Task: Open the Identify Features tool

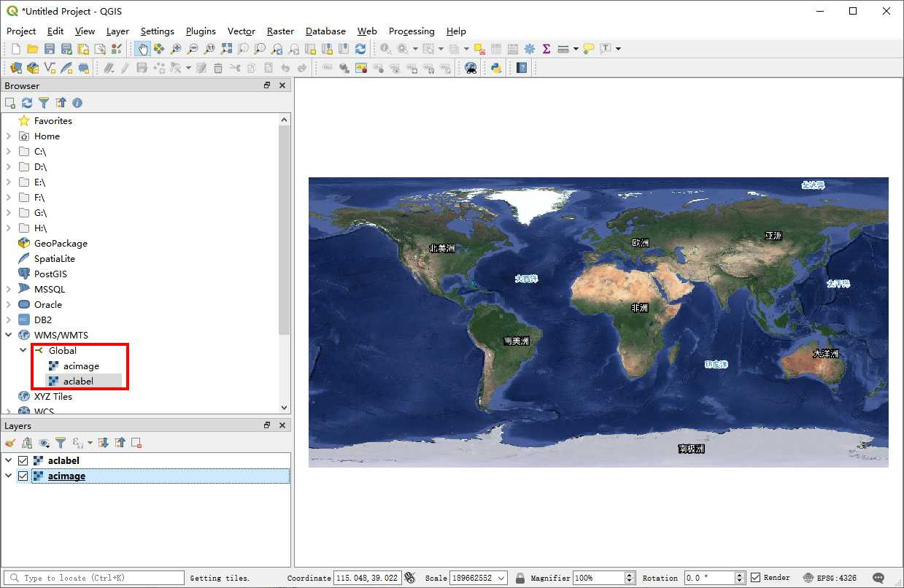Action: point(385,49)
